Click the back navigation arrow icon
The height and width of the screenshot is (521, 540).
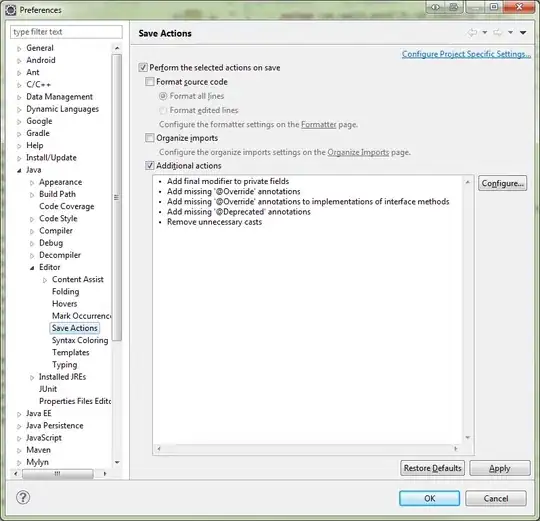pyautogui.click(x=472, y=33)
